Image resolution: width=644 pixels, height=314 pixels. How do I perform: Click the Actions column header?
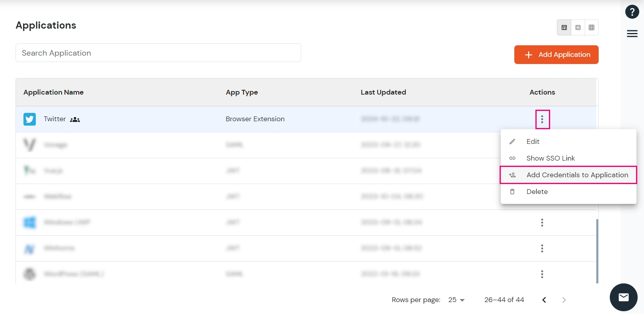point(542,92)
